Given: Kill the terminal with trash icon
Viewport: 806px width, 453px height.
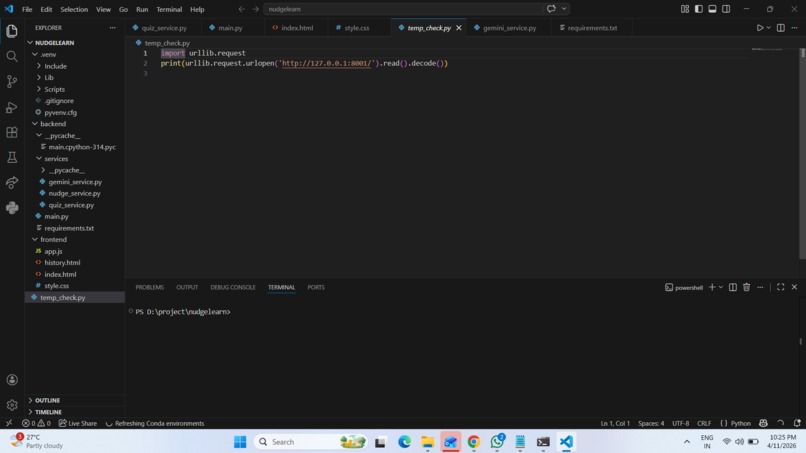Looking at the screenshot, I should 746,287.
